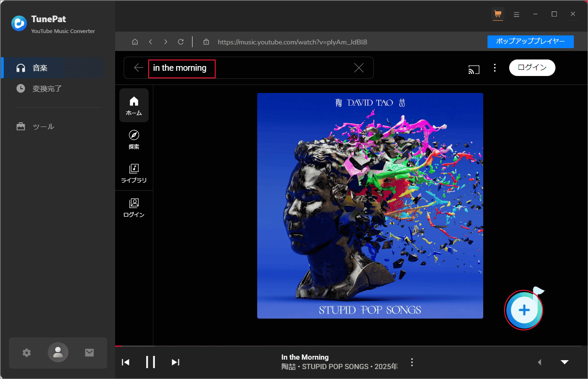Image resolution: width=588 pixels, height=379 pixels.
Task: Click the TunePat logo
Action: click(x=19, y=23)
